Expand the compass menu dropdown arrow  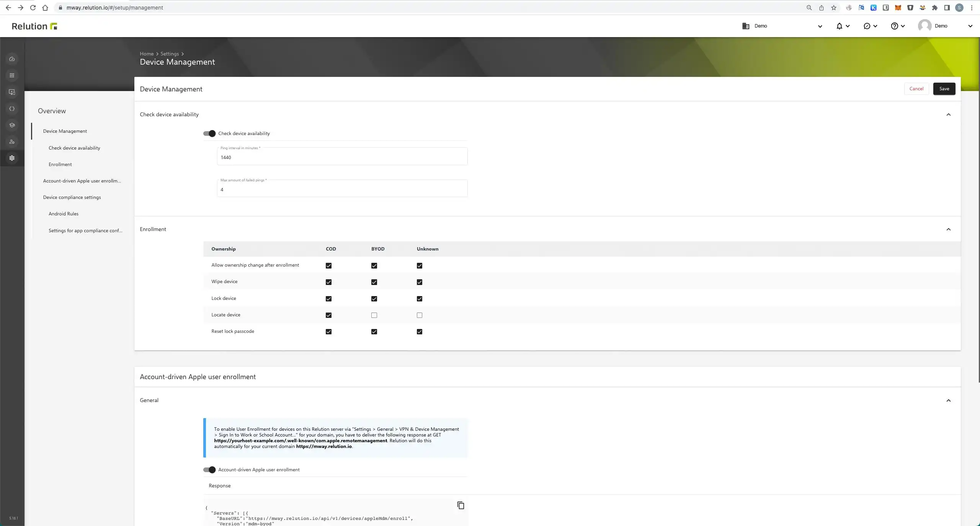tap(875, 26)
